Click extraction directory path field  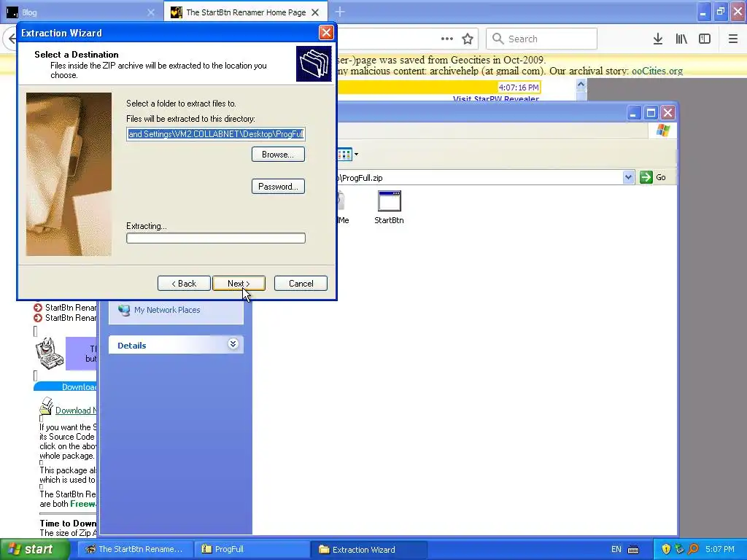click(x=216, y=134)
